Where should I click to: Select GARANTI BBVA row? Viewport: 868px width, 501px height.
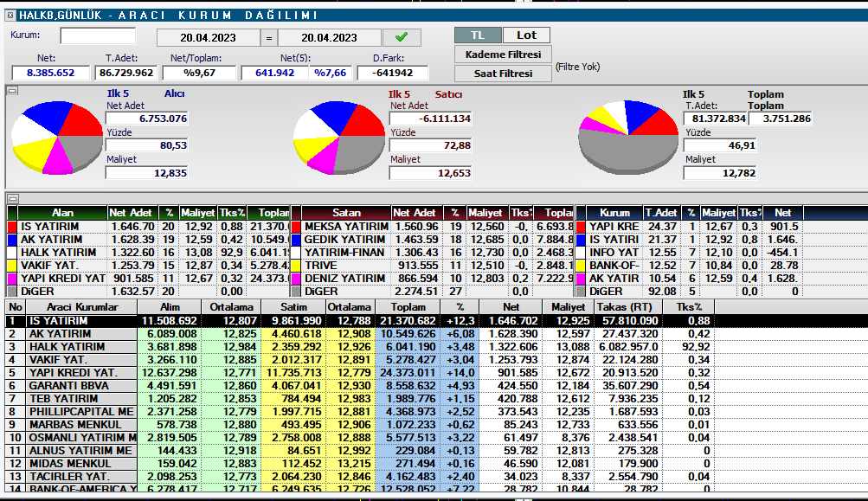coord(360,386)
